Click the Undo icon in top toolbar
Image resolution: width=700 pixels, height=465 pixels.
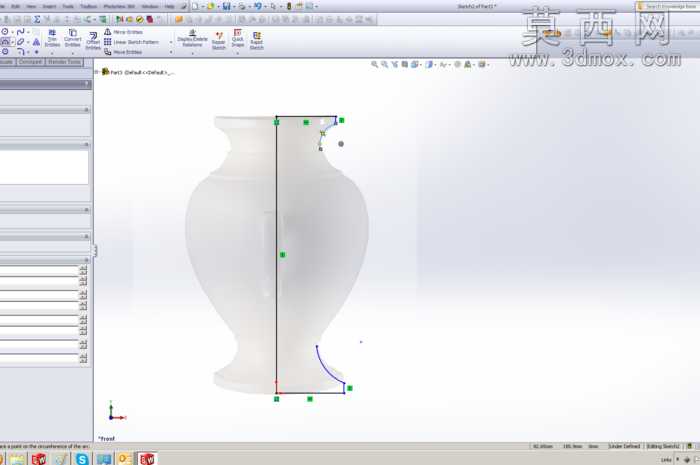[x=258, y=6]
